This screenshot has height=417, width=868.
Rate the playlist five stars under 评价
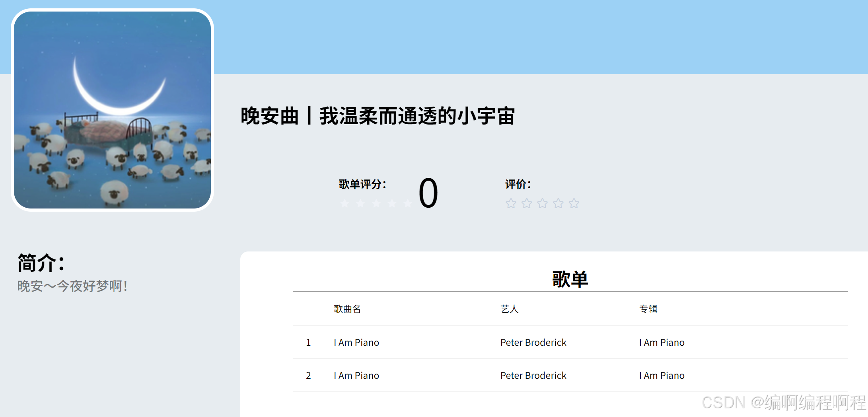click(x=574, y=203)
